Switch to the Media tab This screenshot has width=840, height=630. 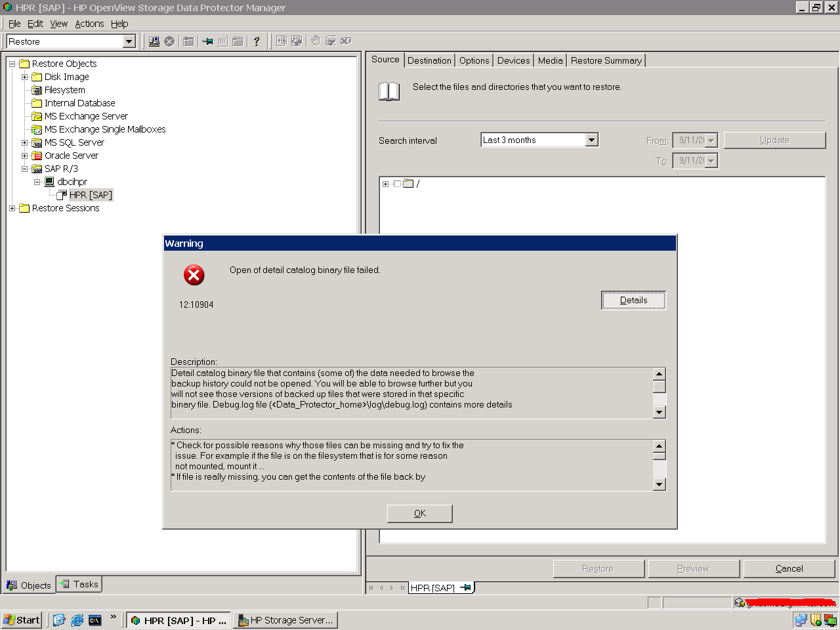coord(550,60)
